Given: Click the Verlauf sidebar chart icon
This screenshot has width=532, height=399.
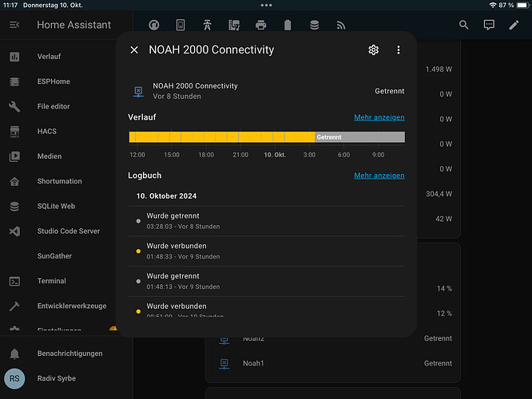Looking at the screenshot, I should tap(14, 57).
